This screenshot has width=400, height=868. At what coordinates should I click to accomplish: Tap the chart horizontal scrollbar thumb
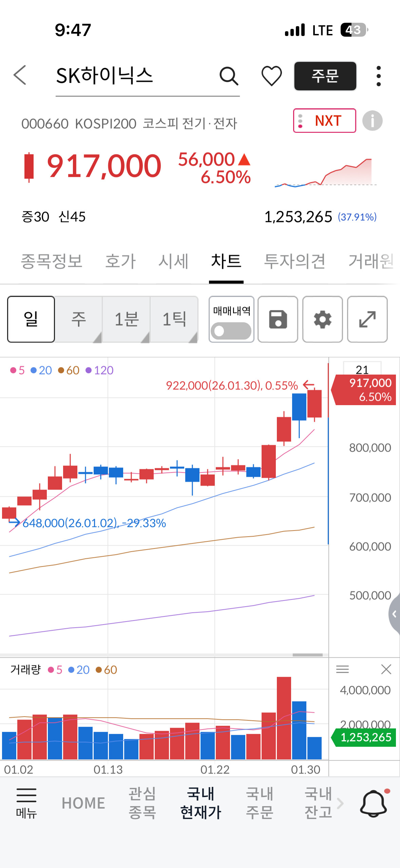[307, 655]
